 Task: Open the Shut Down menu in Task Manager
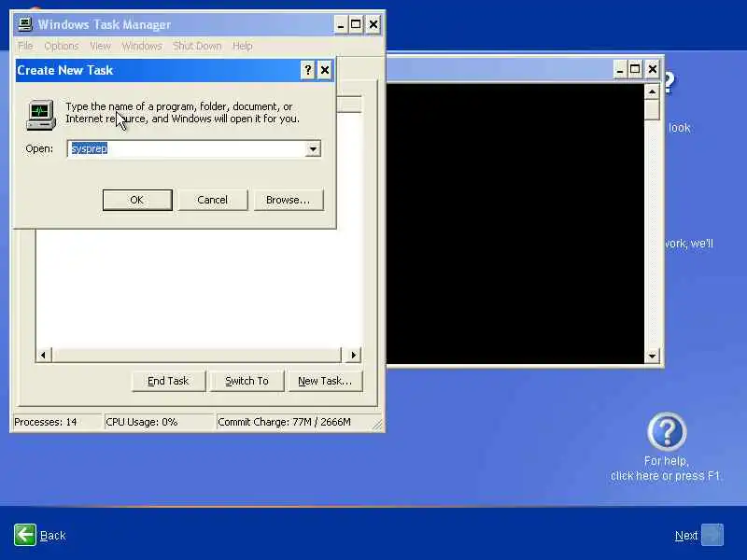coord(197,46)
